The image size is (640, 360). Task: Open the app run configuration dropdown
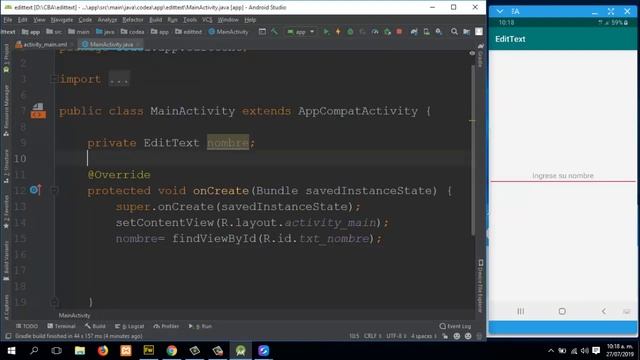coord(301,32)
